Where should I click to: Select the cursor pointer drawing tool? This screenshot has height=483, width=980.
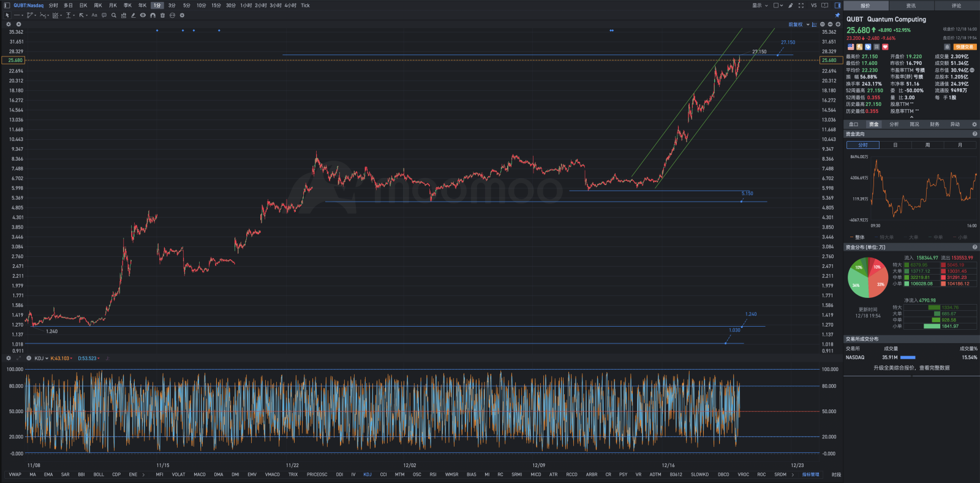pos(7,15)
